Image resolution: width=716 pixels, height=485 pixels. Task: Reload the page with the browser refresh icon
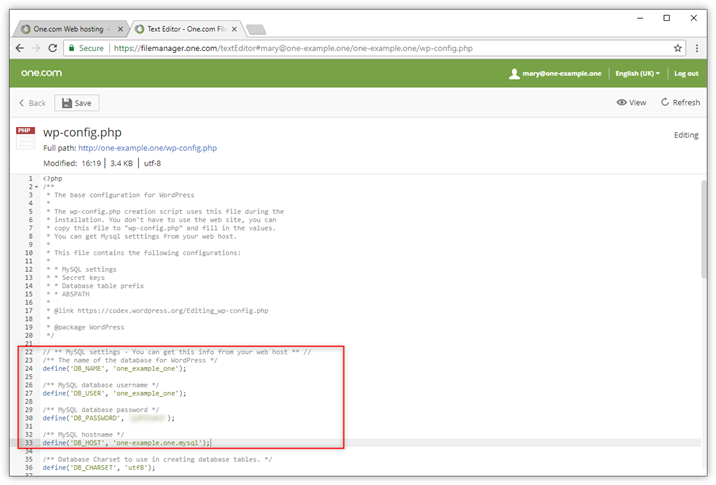(x=53, y=48)
